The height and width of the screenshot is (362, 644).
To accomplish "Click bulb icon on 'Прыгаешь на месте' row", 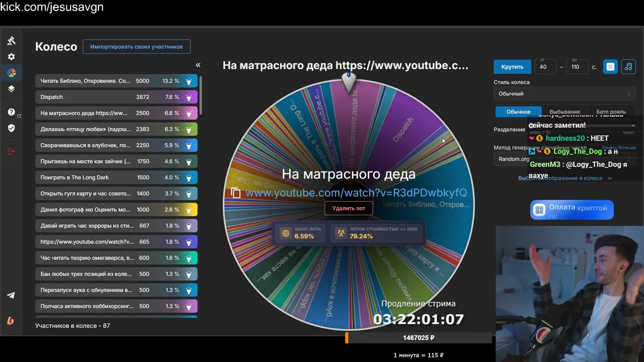I will click(189, 161).
